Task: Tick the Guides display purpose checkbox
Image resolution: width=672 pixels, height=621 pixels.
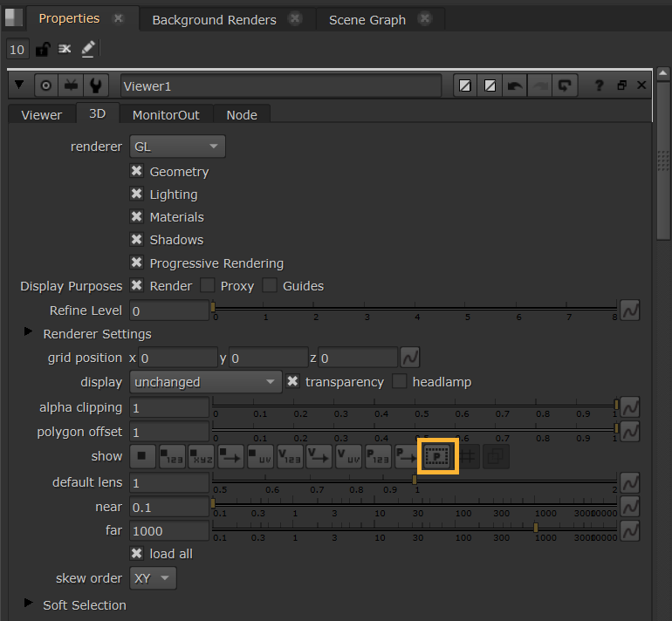Action: (x=270, y=286)
